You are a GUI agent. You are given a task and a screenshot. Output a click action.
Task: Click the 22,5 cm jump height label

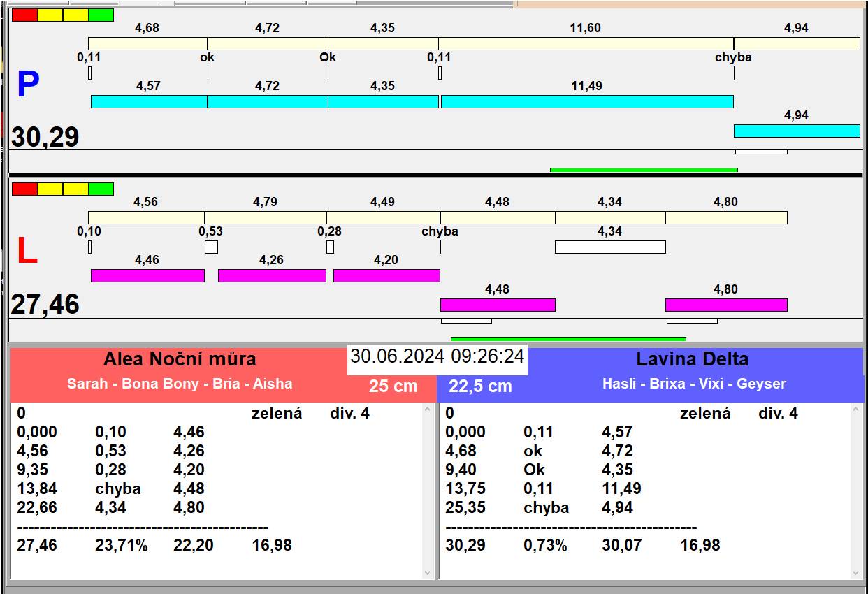480,386
